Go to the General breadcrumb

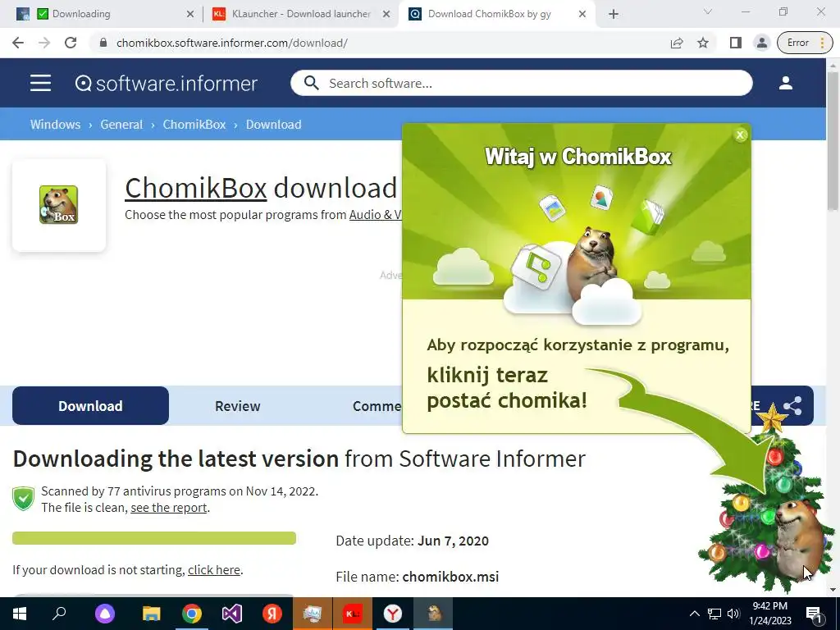(x=121, y=125)
